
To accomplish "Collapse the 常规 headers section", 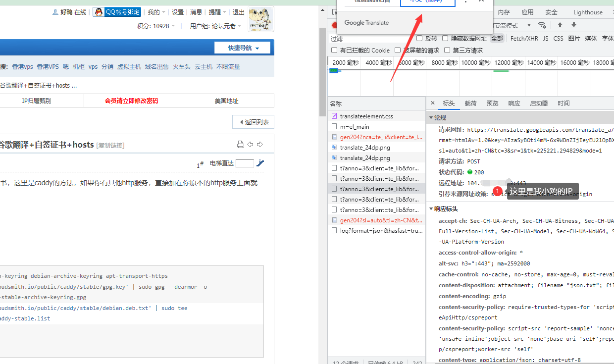I will tap(431, 117).
